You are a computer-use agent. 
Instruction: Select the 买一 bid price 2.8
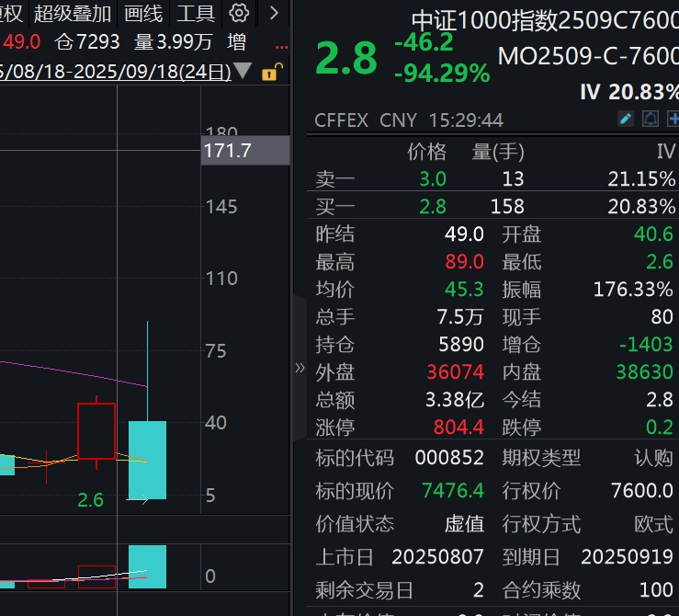pyautogui.click(x=432, y=206)
